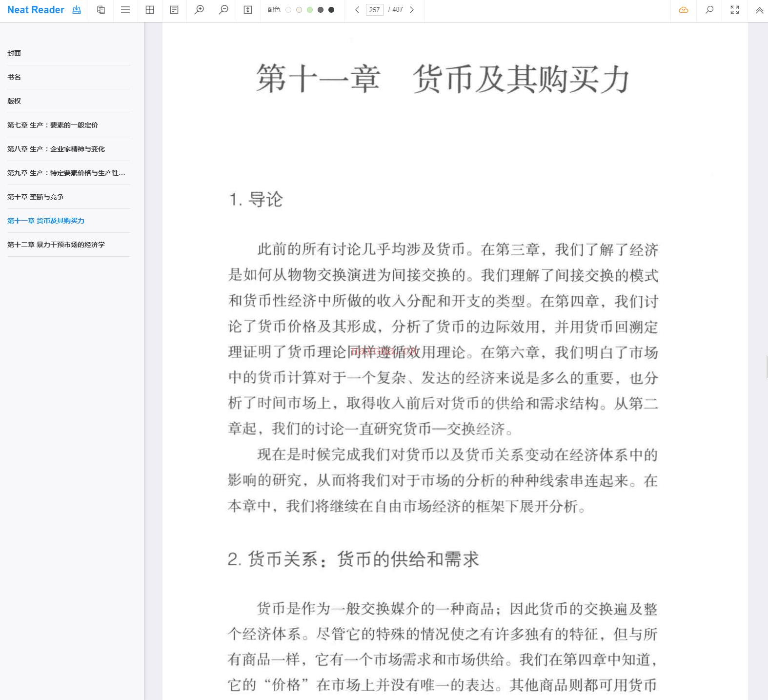Screen dimensions: 768x700
Task: Click the heading 2. 货币关系：货币的供给和需求
Action: [353, 559]
